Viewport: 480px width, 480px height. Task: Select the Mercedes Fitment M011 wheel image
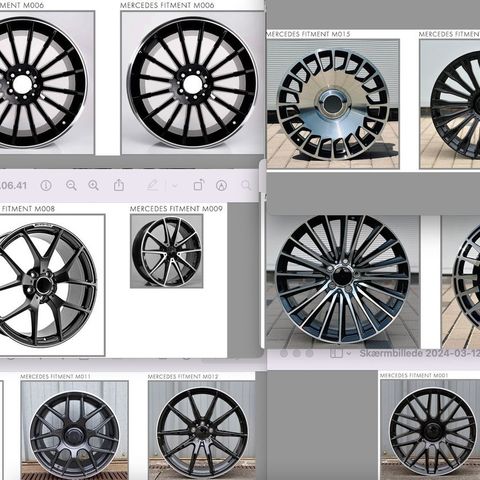pyautogui.click(x=74, y=430)
